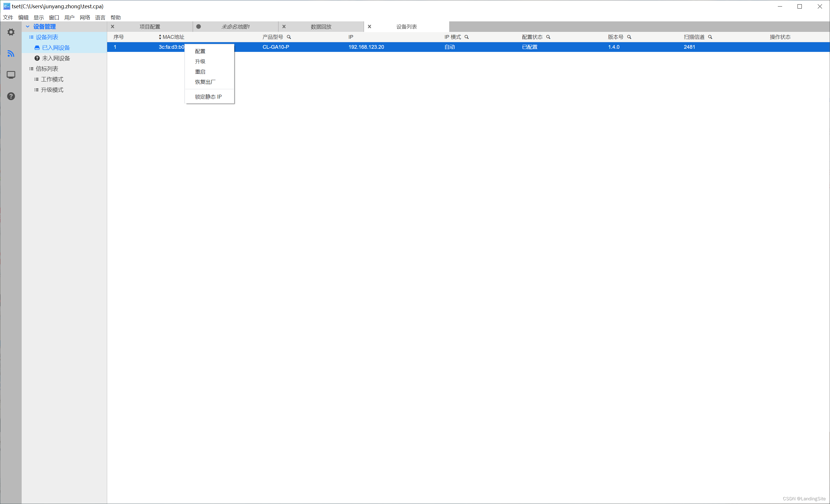
Task: Collapse the 设备管理 section chevron
Action: 28,27
